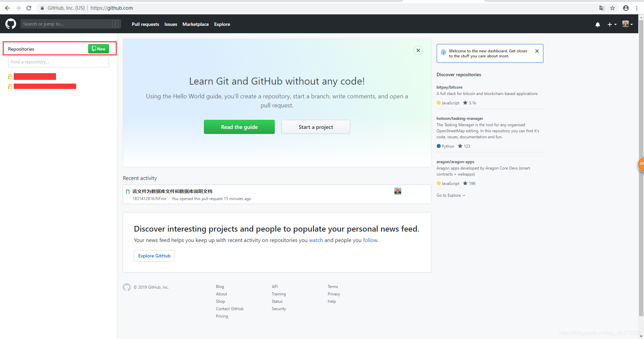
Task: Open the API footer link
Action: [x=275, y=287]
